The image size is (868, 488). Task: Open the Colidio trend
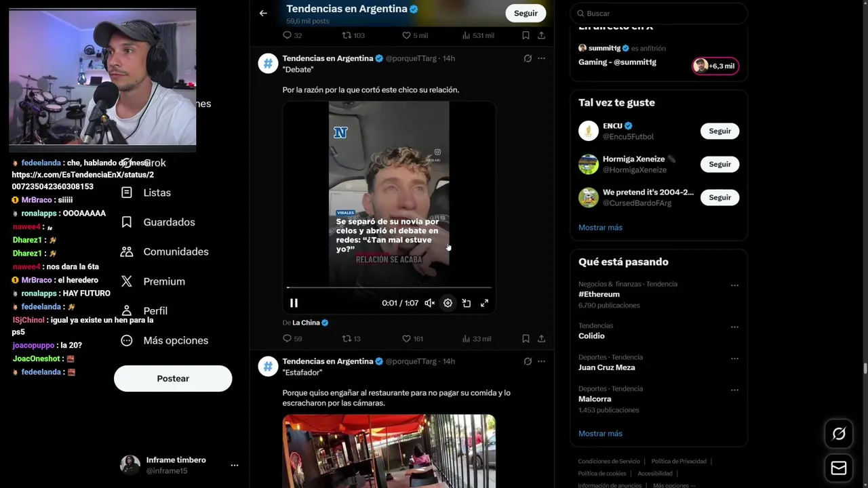[591, 336]
